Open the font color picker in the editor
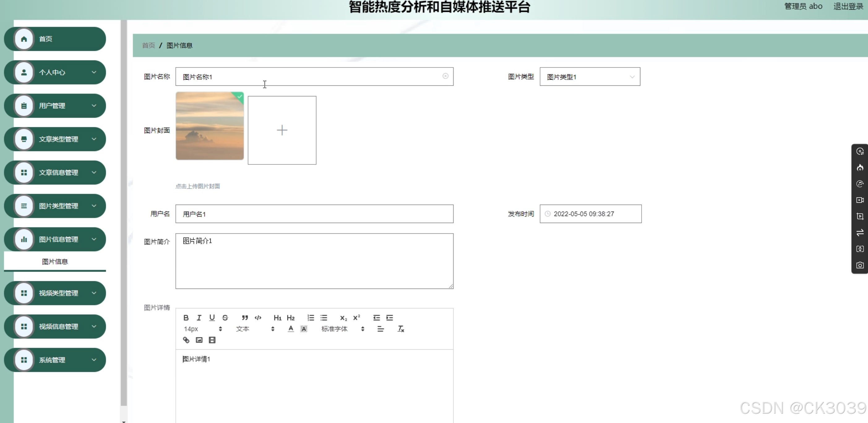This screenshot has height=423, width=868. [290, 329]
